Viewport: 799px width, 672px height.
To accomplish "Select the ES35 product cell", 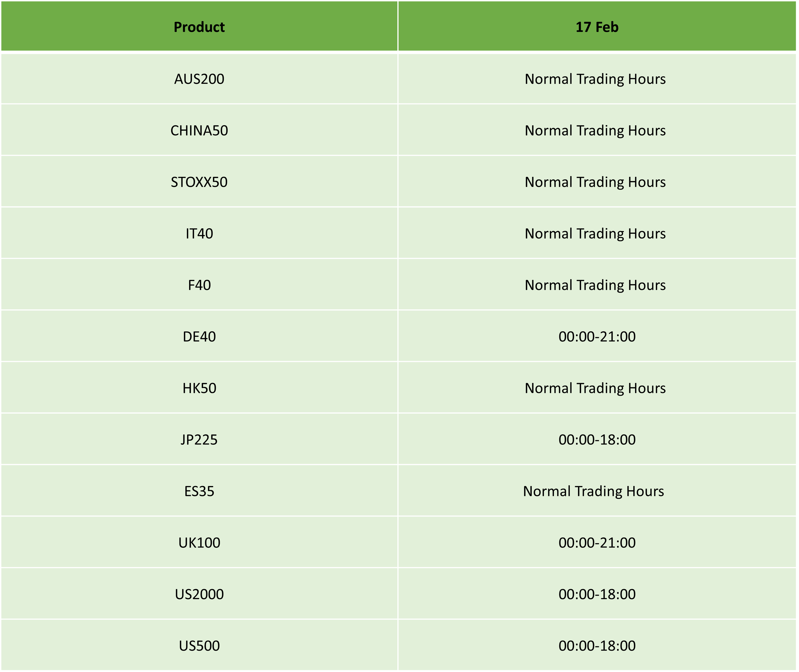I will point(199,491).
